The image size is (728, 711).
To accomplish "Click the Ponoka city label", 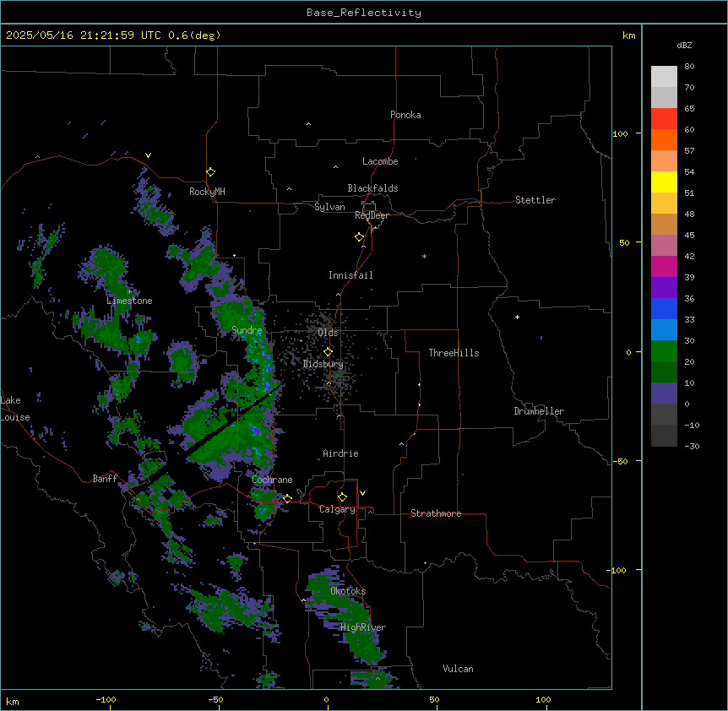I will 405,115.
